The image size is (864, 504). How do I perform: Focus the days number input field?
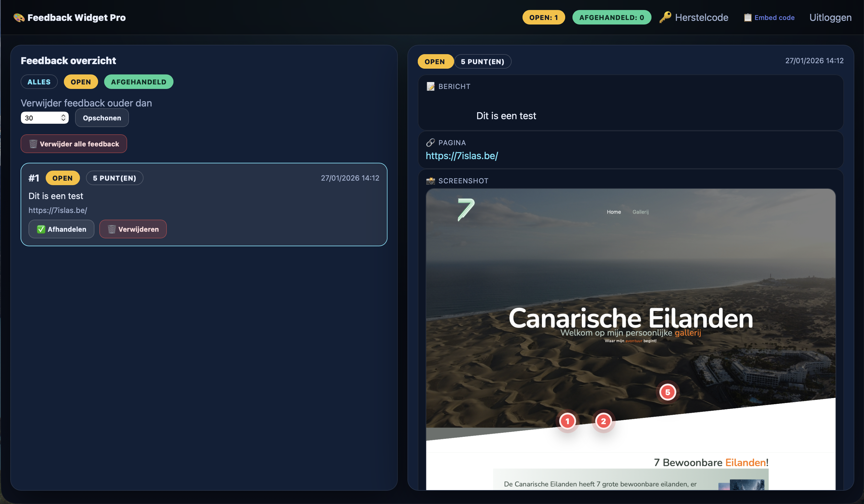pos(41,118)
